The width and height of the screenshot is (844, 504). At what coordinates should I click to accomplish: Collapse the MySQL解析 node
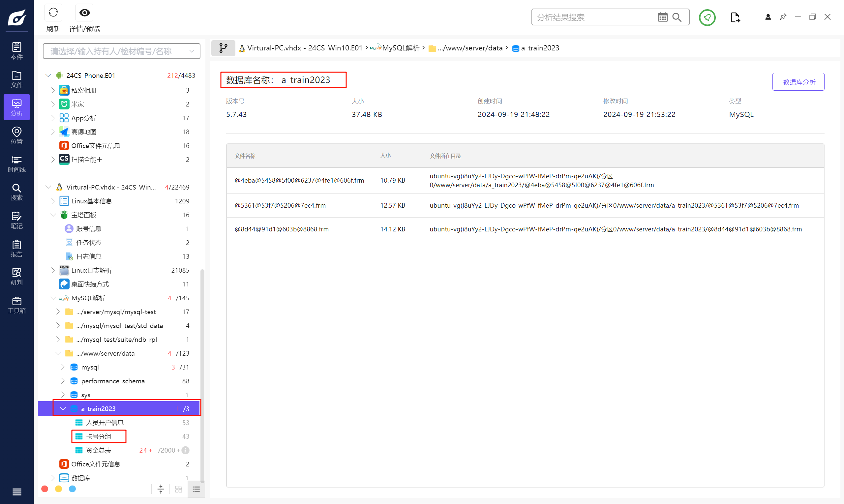[53, 298]
